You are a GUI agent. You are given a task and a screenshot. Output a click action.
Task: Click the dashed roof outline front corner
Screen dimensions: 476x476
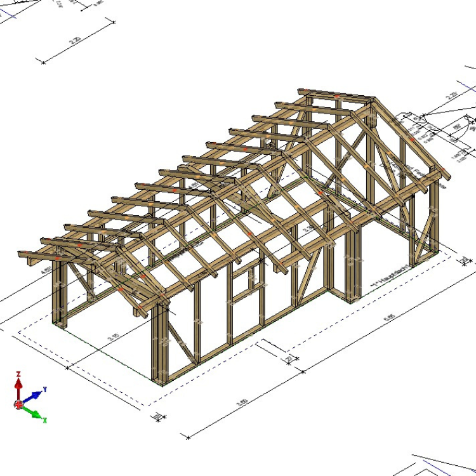(150, 405)
